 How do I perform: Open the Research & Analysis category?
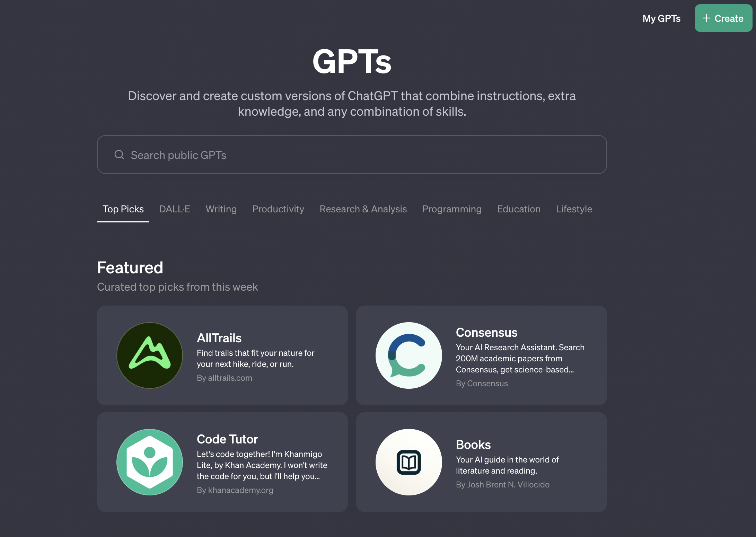(363, 209)
